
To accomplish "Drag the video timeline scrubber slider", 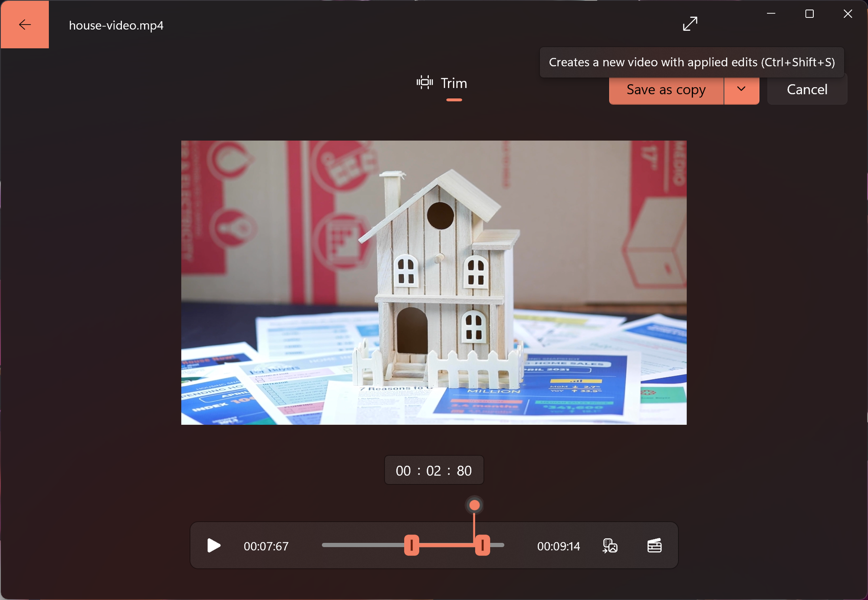I will (477, 505).
